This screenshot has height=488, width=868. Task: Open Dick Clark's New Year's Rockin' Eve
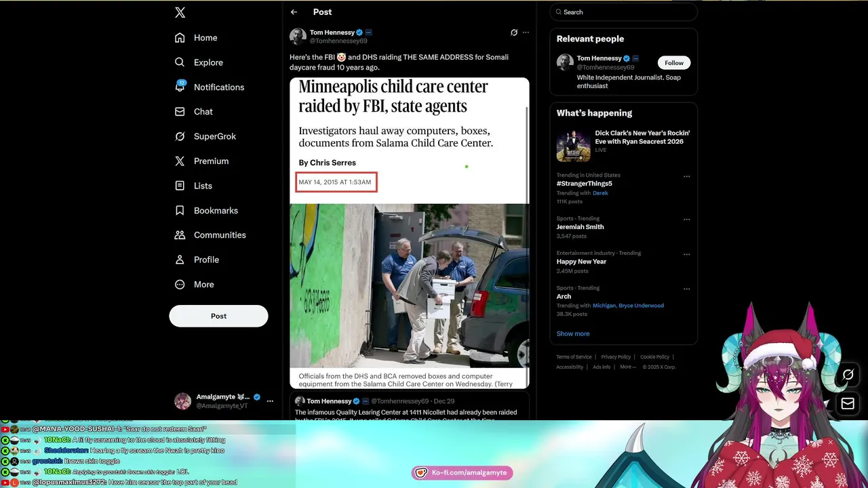pos(642,138)
